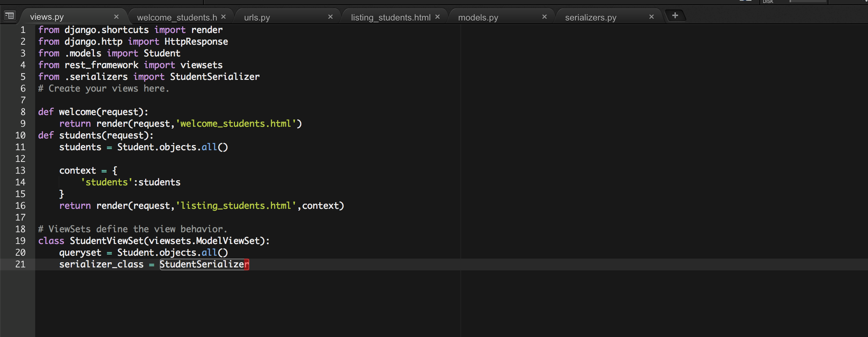The image size is (868, 337).
Task: Place cursor on StudentSerializer on line 21
Action: 204,264
